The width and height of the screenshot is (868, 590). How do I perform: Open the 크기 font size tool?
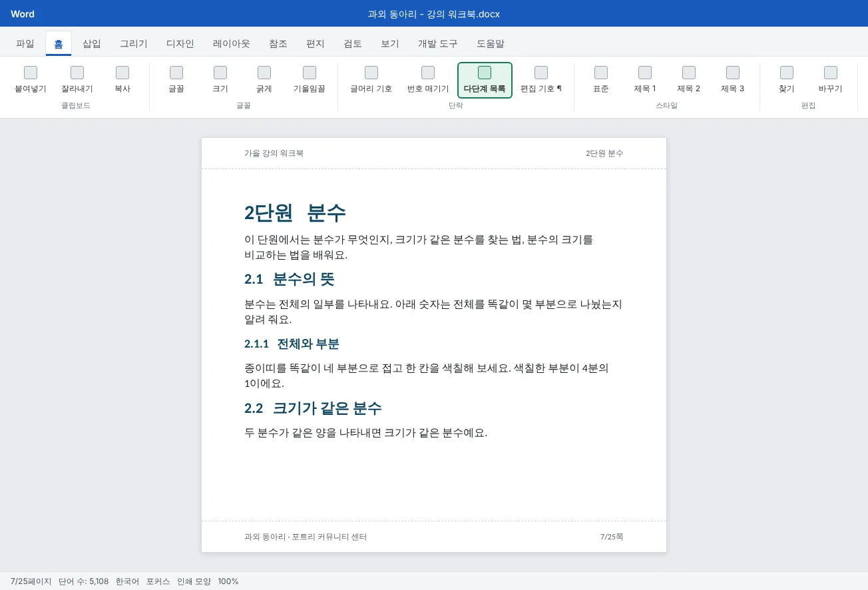point(220,80)
